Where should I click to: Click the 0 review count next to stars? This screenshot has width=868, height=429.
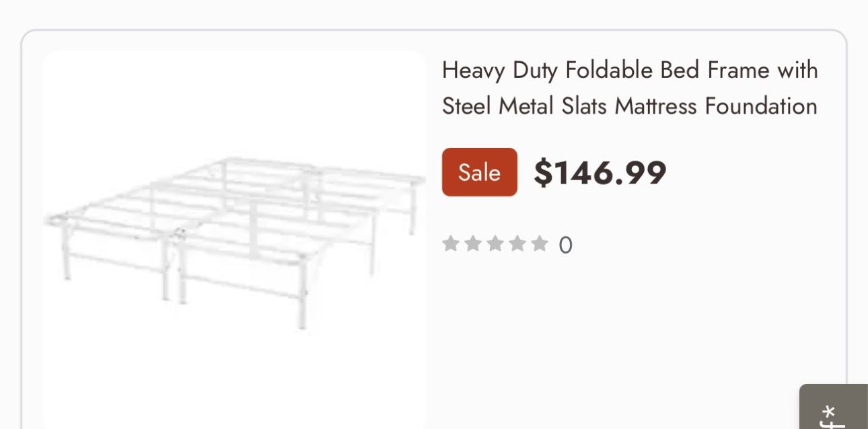click(565, 245)
